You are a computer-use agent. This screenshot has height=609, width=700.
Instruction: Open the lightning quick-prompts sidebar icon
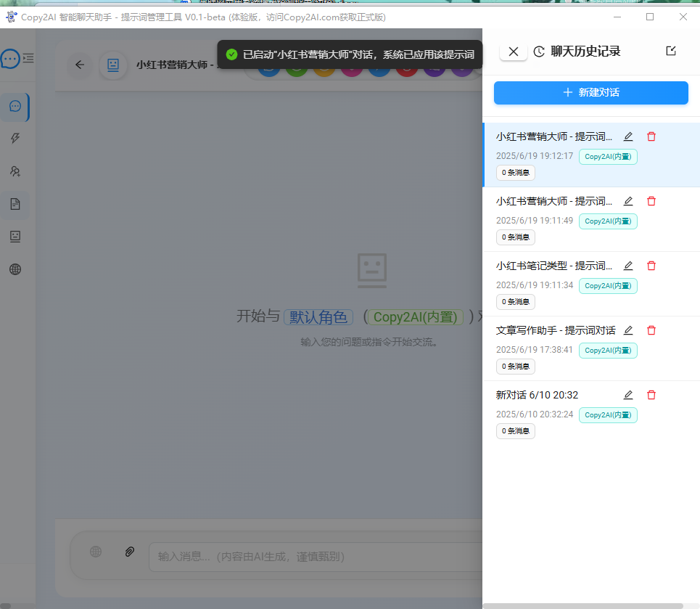(x=15, y=139)
